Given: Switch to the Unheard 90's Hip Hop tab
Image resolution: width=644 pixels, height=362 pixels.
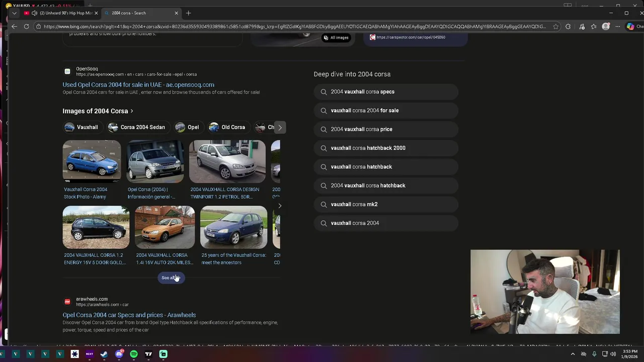Looking at the screenshot, I should [60, 13].
